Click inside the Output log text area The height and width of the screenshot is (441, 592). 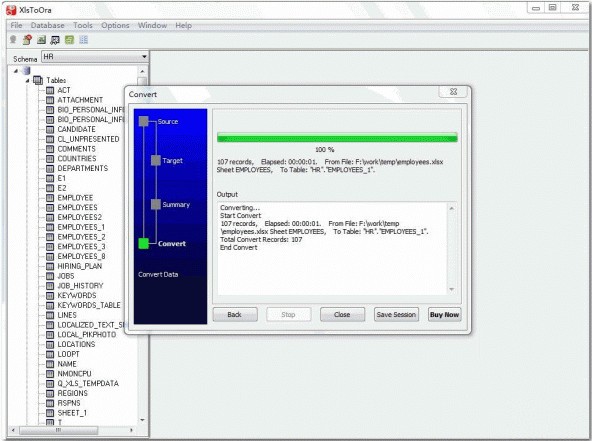pyautogui.click(x=332, y=248)
